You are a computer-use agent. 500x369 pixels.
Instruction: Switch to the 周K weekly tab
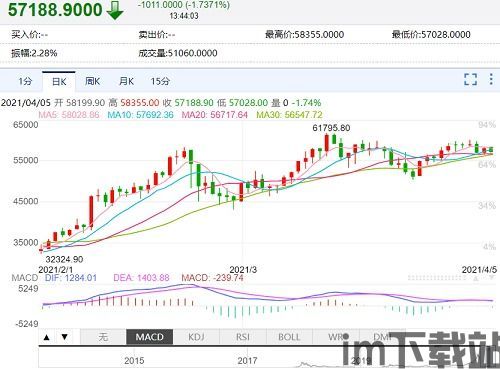(x=92, y=81)
